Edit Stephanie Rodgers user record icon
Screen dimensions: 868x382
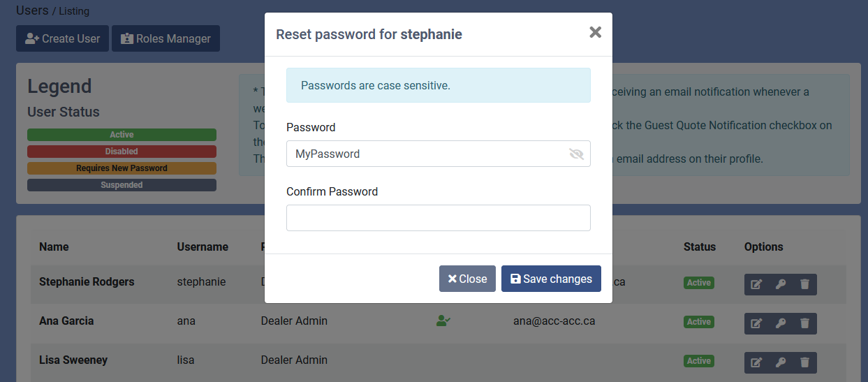click(756, 284)
